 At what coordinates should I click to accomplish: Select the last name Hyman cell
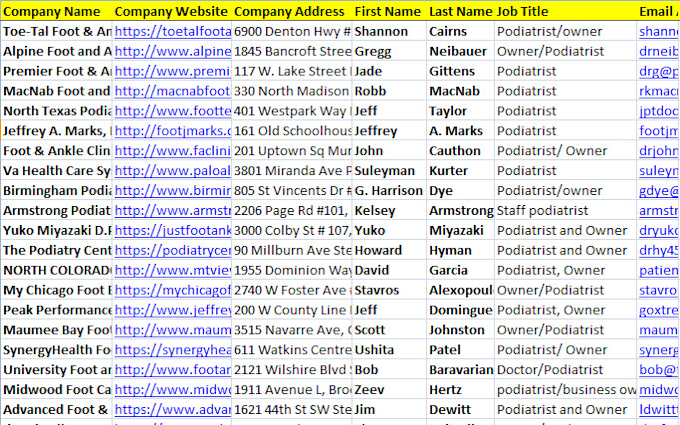click(x=461, y=250)
